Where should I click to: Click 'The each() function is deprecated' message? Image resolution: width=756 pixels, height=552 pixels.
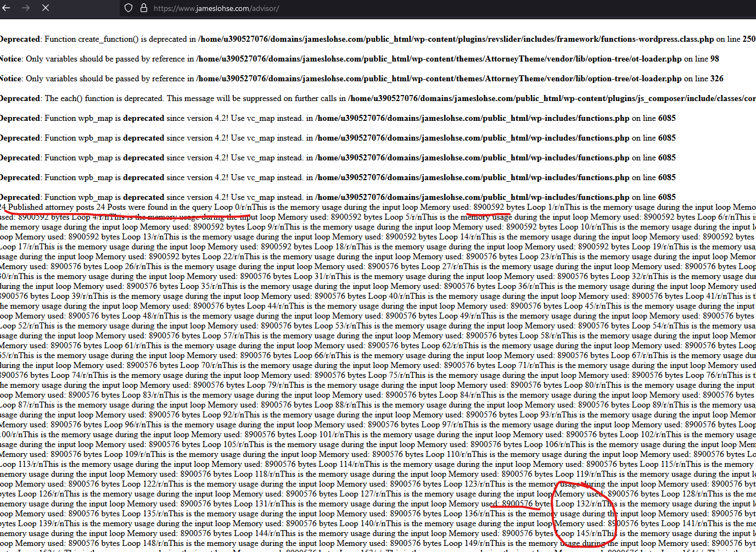tap(105, 98)
